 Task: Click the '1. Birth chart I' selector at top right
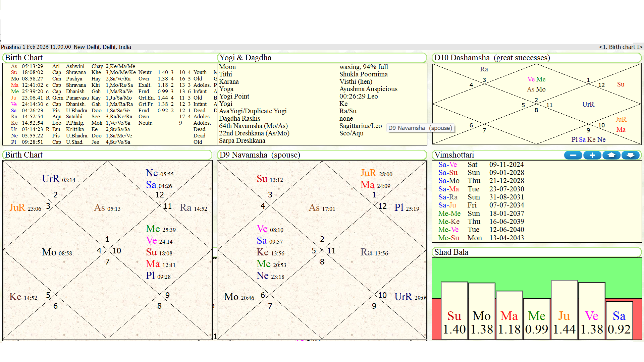[620, 47]
